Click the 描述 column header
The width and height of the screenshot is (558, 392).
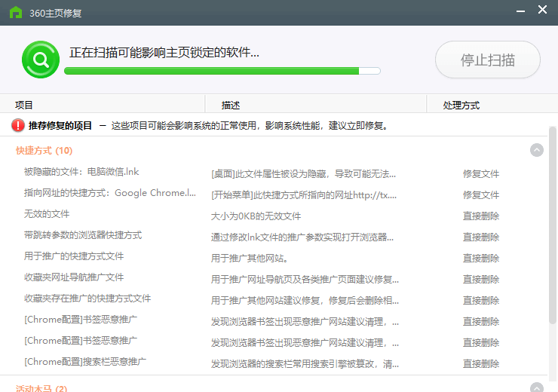coord(231,106)
